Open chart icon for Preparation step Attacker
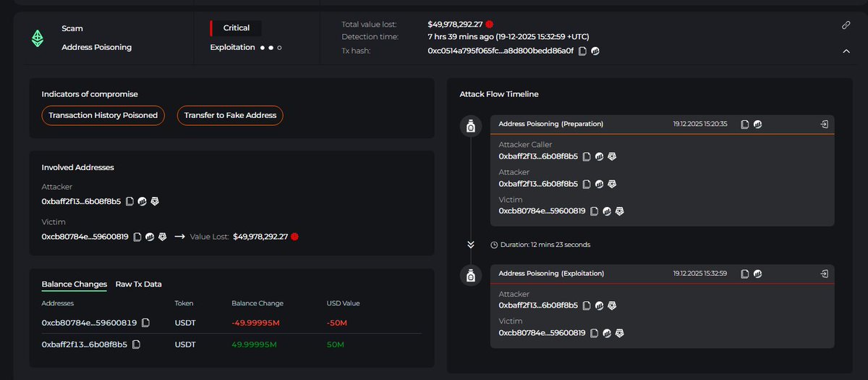Viewport: 868px width, 380px height. pos(599,184)
